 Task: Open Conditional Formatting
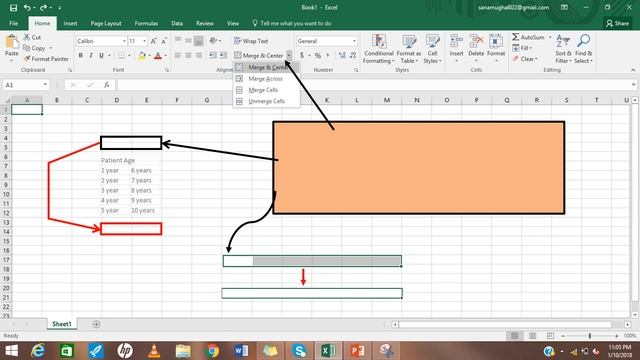point(379,49)
